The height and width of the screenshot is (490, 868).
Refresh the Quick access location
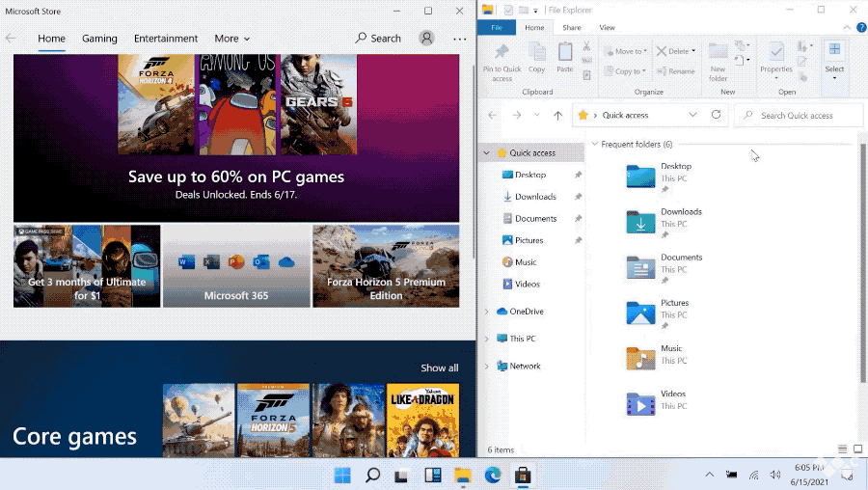716,115
